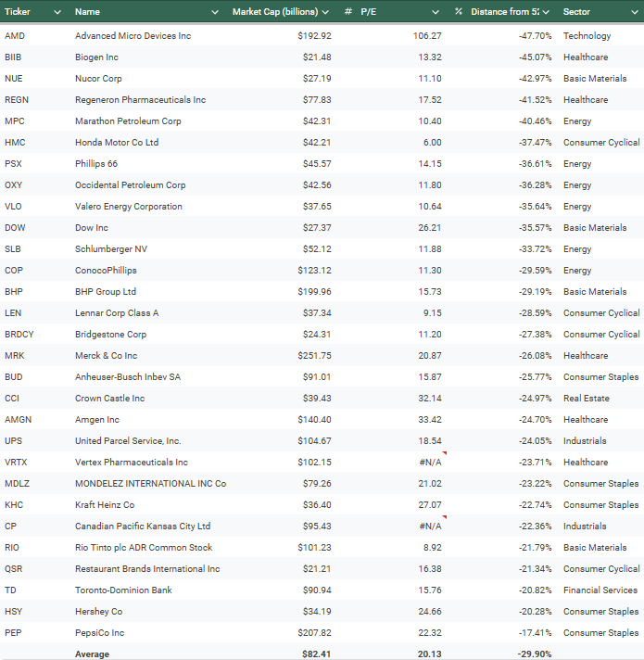Select average distance value -29.90%
Screen dimensions: 644x660
coord(535,654)
